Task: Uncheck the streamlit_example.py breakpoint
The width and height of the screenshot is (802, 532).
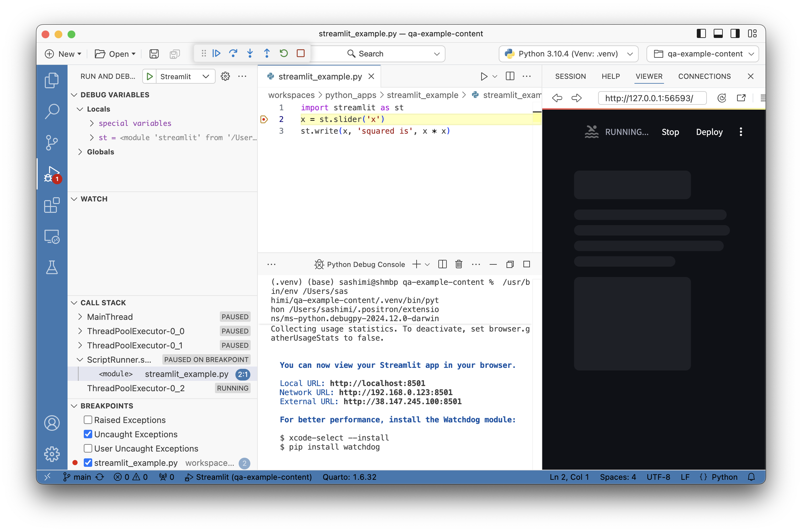Action: (88, 463)
